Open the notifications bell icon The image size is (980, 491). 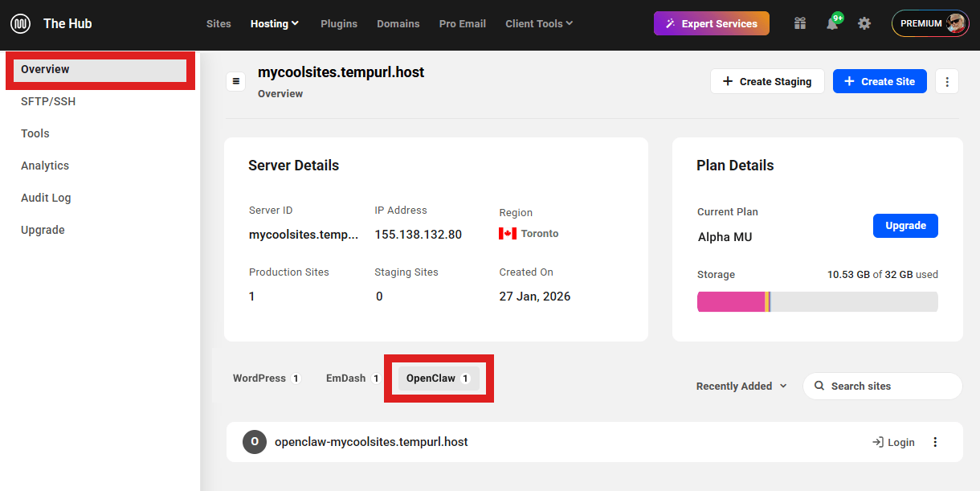832,23
